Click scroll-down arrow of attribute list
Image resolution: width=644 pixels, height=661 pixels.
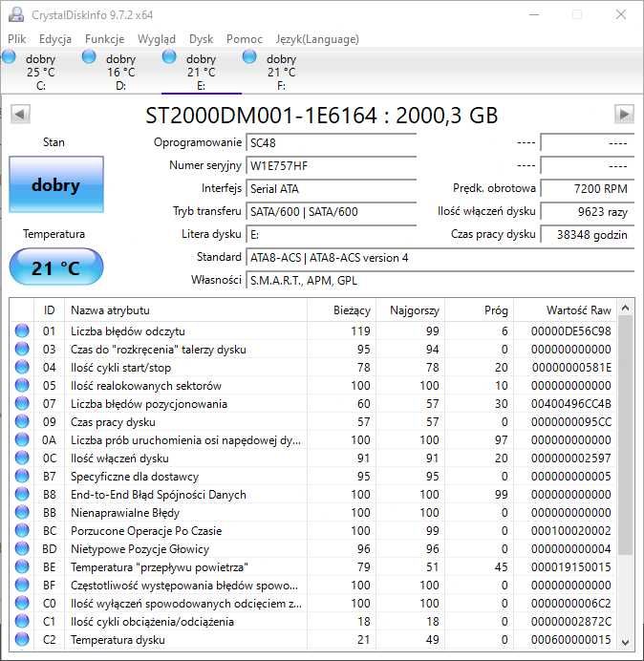click(625, 643)
